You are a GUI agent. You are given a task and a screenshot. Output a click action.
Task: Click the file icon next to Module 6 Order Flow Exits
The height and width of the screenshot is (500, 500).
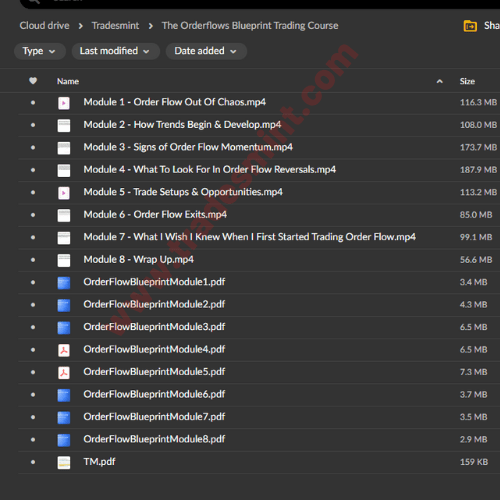pos(64,215)
